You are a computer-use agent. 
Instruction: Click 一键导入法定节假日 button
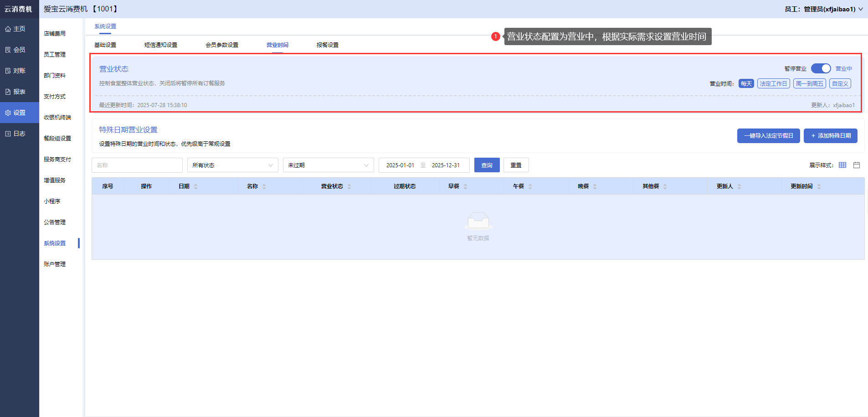click(768, 136)
